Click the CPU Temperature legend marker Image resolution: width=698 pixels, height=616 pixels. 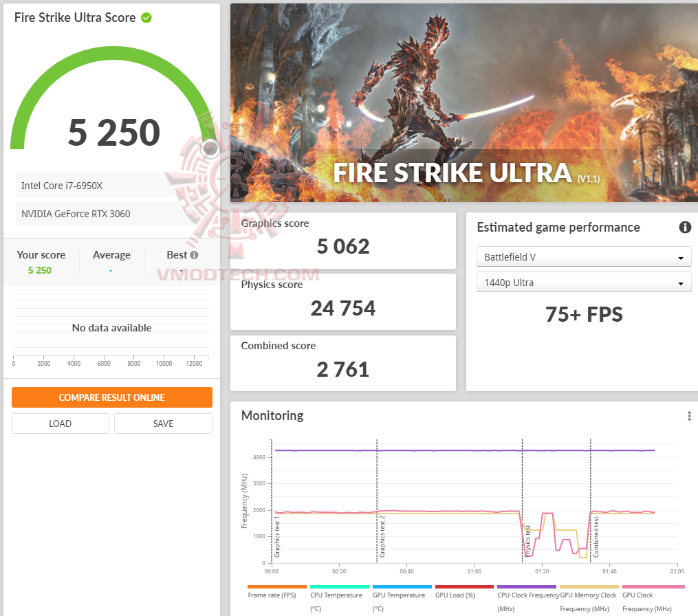pyautogui.click(x=339, y=586)
